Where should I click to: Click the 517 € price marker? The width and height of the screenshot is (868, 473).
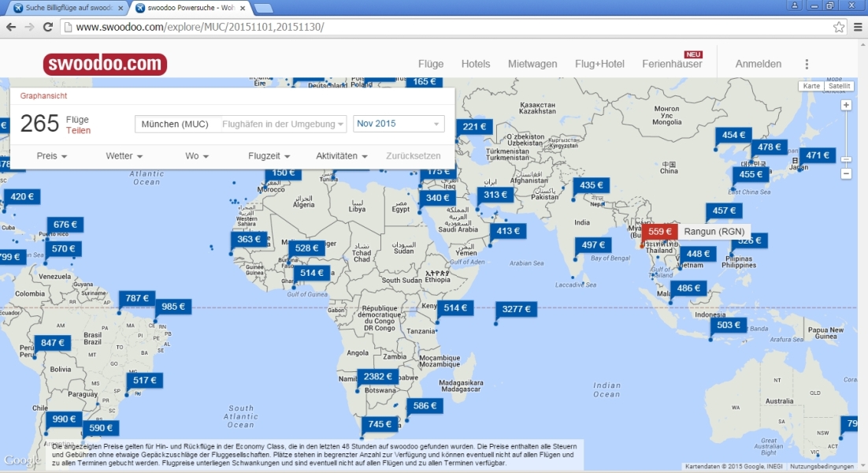144,381
